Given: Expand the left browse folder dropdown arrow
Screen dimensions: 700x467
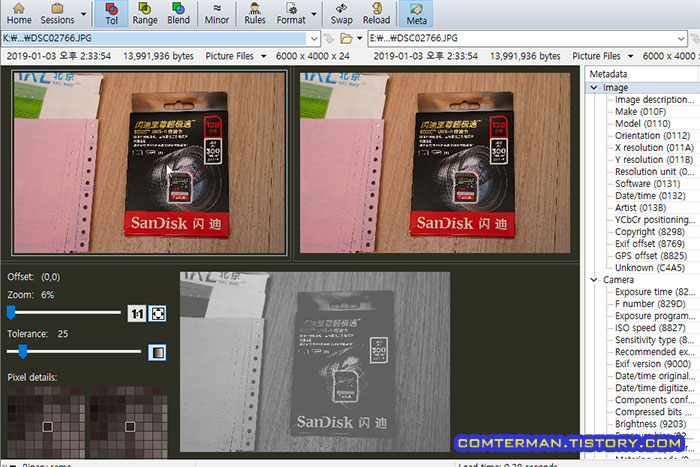Looking at the screenshot, I should (359, 38).
